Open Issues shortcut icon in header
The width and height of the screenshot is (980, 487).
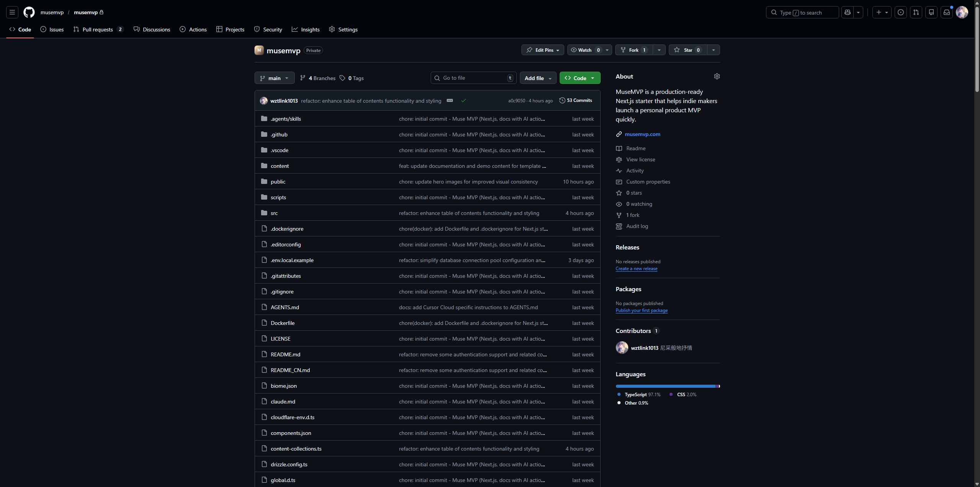click(x=901, y=12)
